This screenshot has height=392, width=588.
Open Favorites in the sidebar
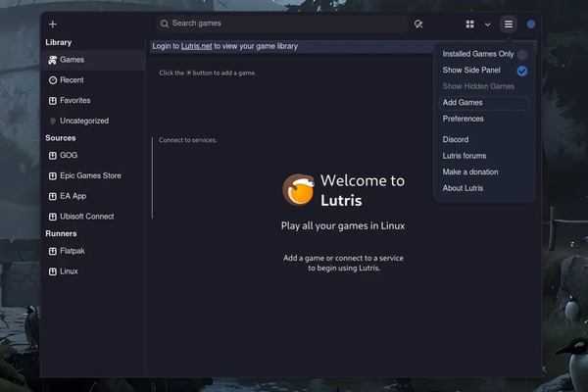pos(93,101)
